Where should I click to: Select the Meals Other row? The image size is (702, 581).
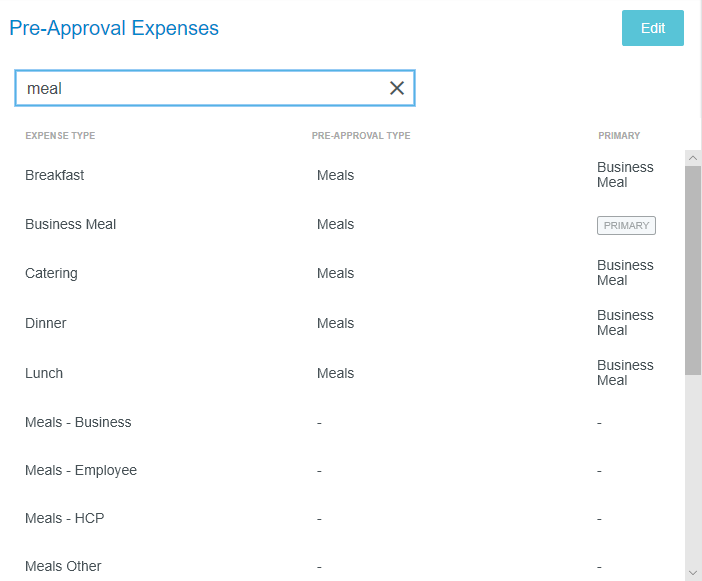(x=63, y=566)
